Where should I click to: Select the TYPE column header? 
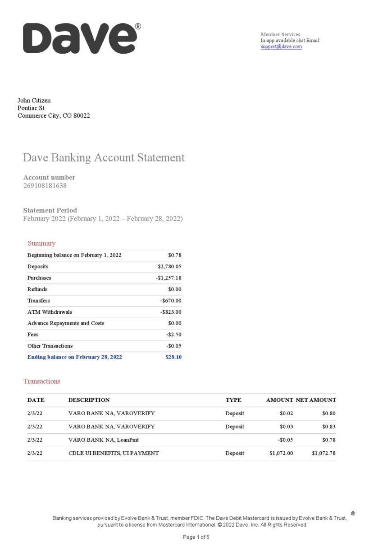pos(233,400)
